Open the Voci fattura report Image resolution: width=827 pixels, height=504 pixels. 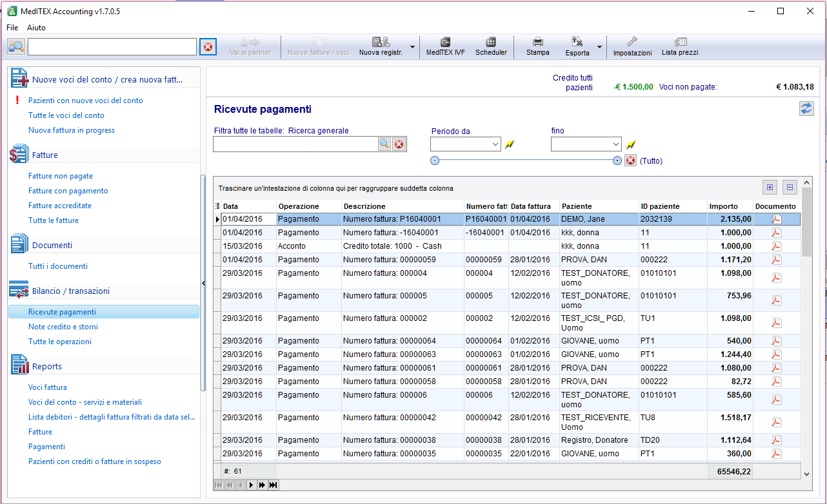click(48, 387)
